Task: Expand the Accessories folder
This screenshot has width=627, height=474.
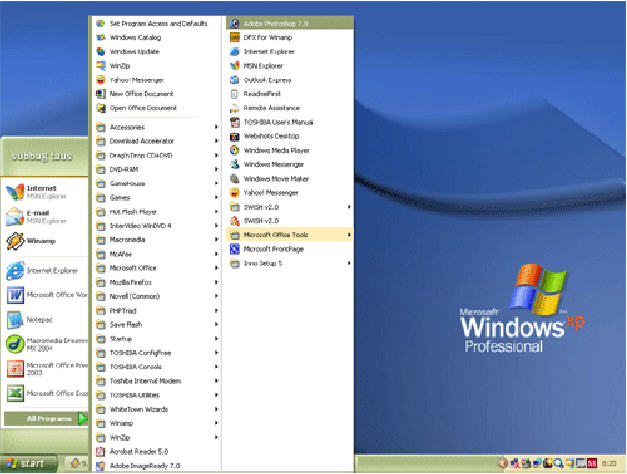Action: click(156, 127)
